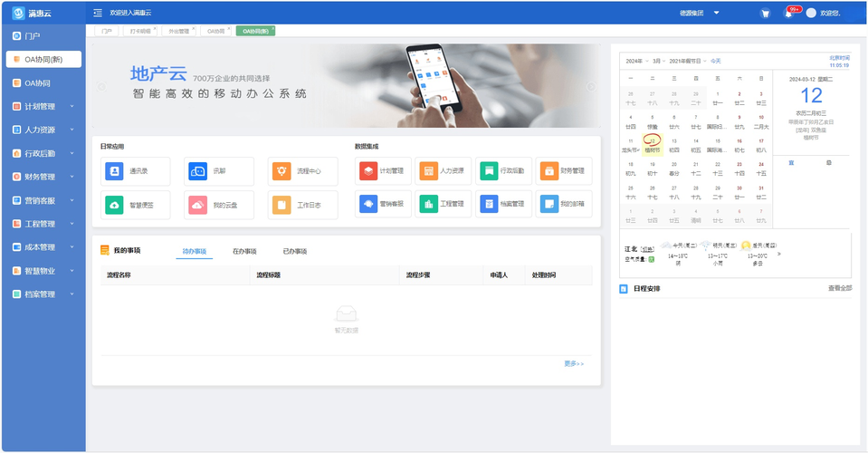Switch to the 已办事项 tab

coord(294,251)
